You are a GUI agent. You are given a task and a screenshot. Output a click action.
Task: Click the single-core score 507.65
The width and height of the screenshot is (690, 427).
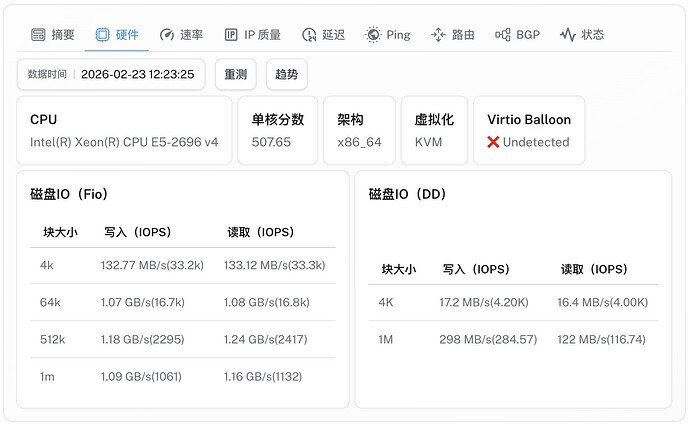tap(271, 142)
